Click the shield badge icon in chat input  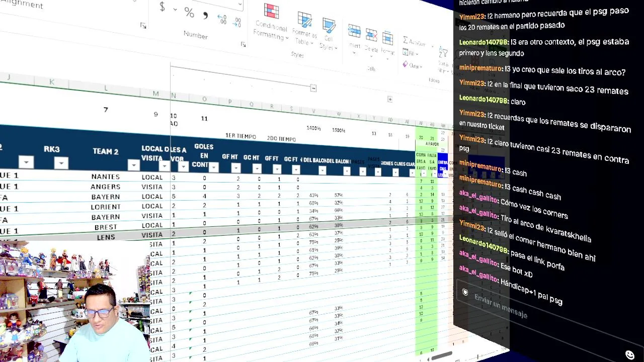tap(465, 292)
